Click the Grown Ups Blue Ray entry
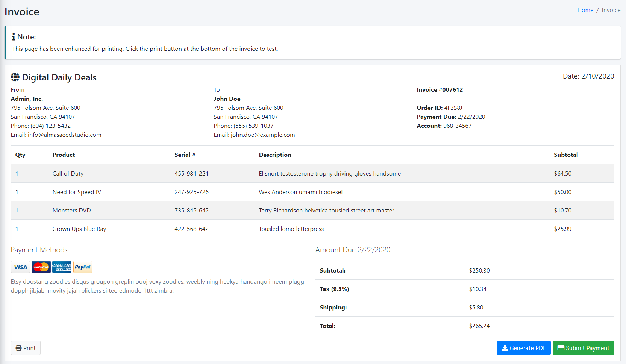626x364 pixels. point(79,229)
